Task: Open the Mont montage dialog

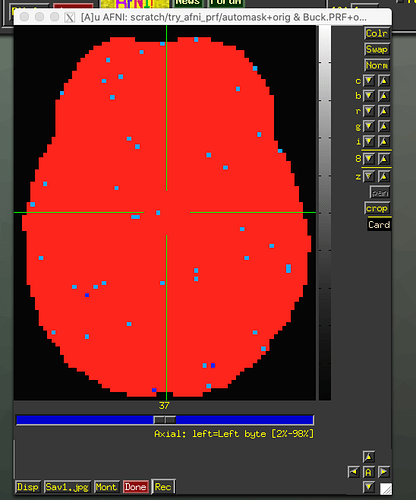Action: [x=106, y=487]
